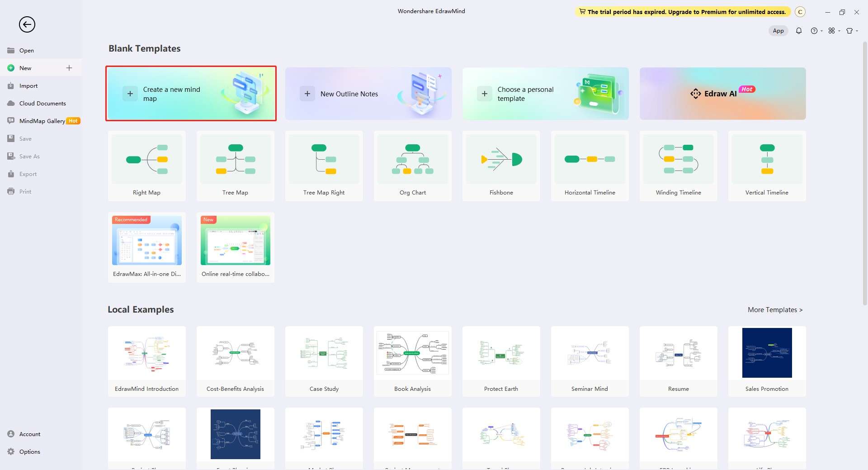The height and width of the screenshot is (470, 868).
Task: Click the MindMap Gallery icon
Action: click(x=11, y=121)
